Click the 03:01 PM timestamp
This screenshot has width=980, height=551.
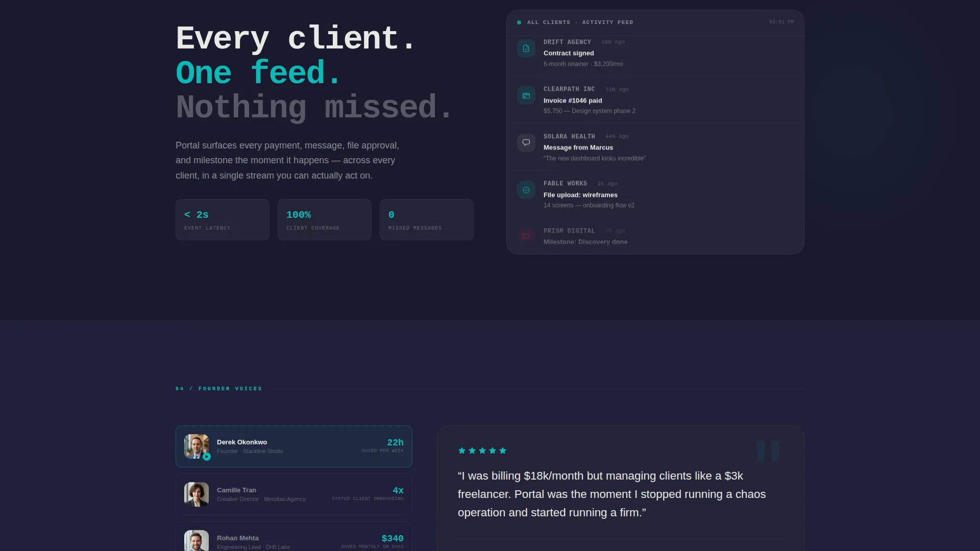(x=781, y=22)
